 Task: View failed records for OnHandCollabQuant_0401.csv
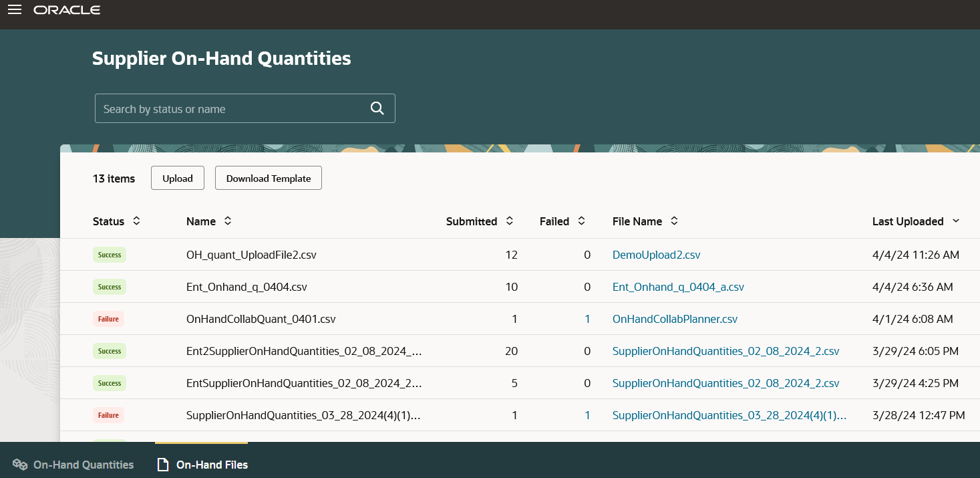pos(587,319)
